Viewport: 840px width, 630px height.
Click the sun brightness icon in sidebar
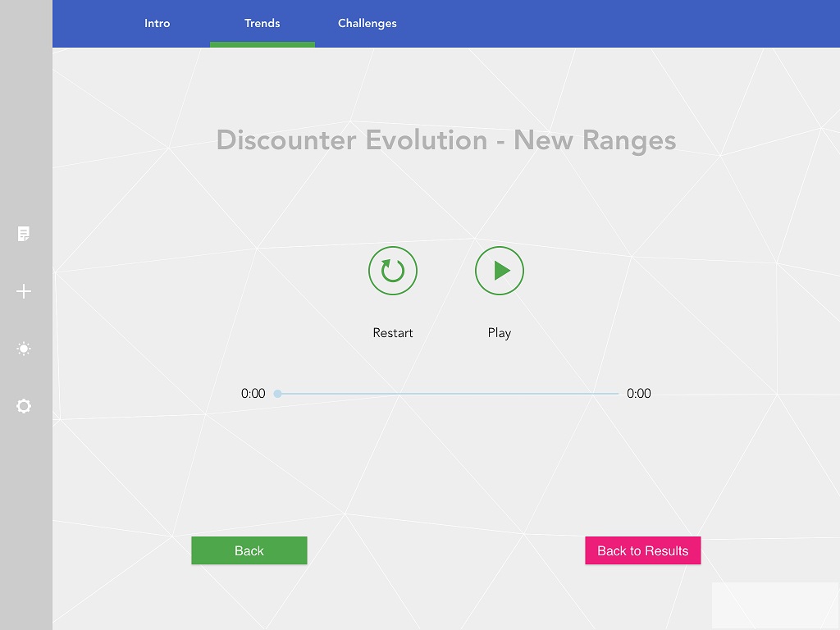pos(24,349)
